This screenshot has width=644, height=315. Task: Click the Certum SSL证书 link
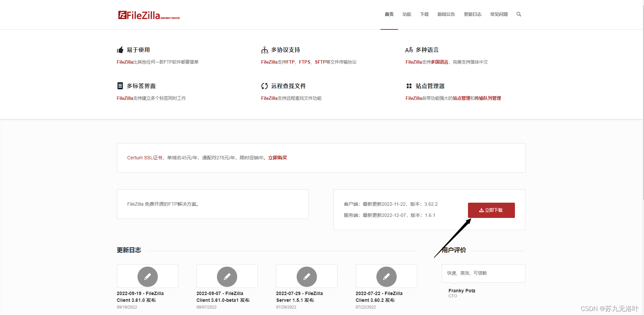coord(145,158)
